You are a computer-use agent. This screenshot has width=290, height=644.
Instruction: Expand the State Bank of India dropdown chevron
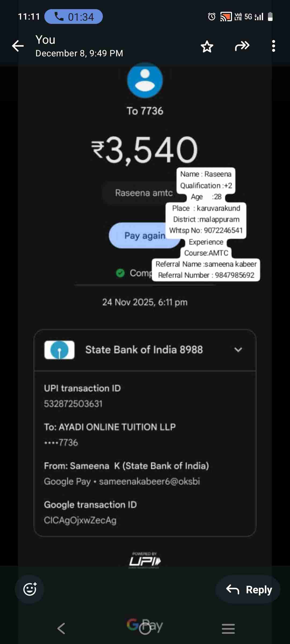(238, 350)
